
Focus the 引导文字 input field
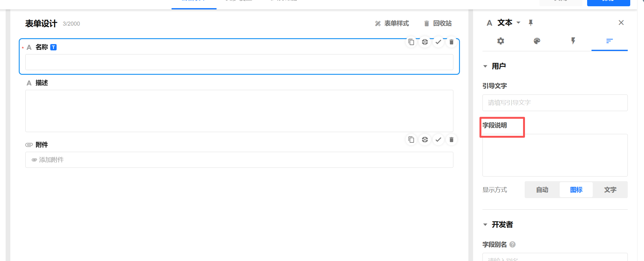point(555,103)
